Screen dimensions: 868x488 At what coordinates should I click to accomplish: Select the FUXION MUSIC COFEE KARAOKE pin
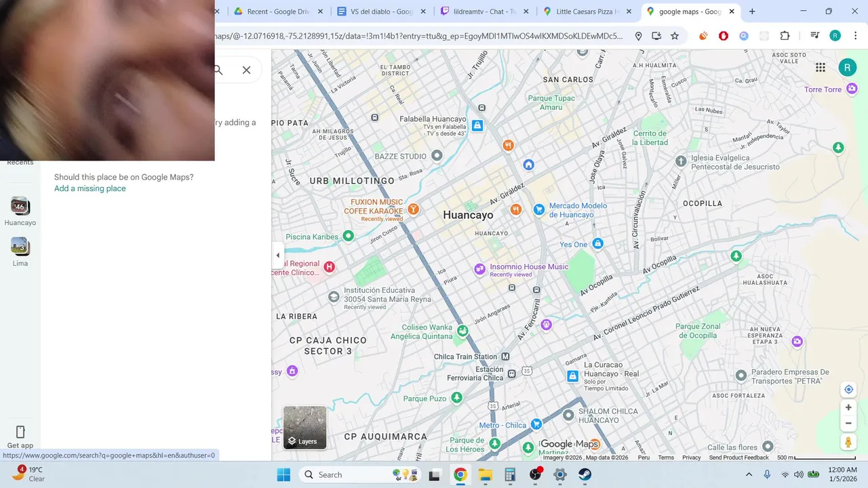412,209
